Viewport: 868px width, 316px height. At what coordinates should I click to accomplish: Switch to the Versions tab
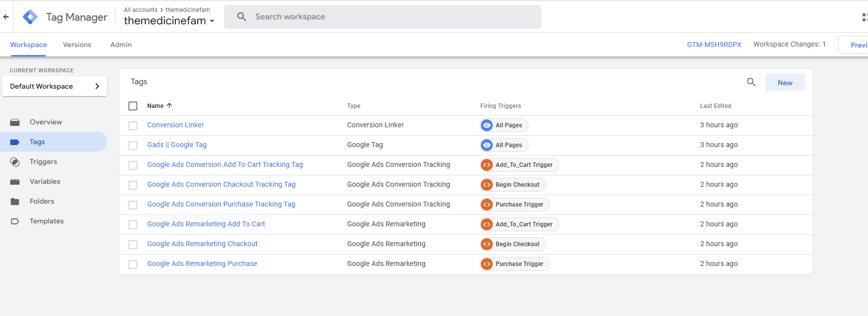[x=77, y=45]
